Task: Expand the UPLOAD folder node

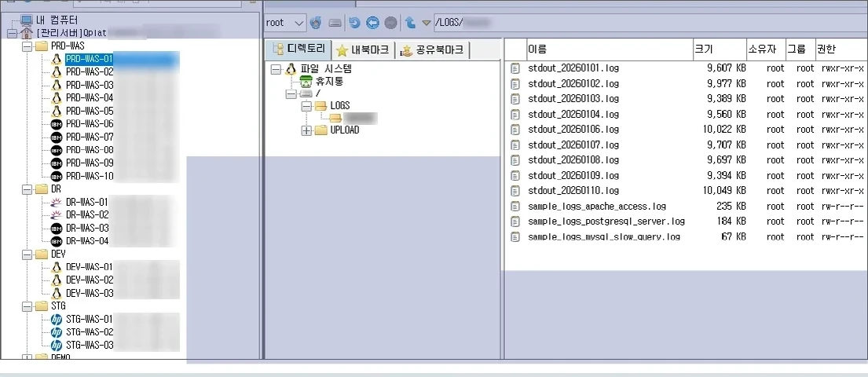Action: pyautogui.click(x=306, y=130)
